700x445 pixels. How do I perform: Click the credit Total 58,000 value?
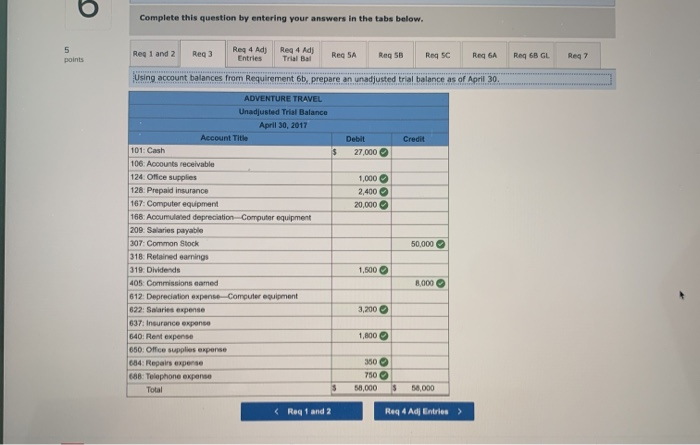click(x=423, y=388)
